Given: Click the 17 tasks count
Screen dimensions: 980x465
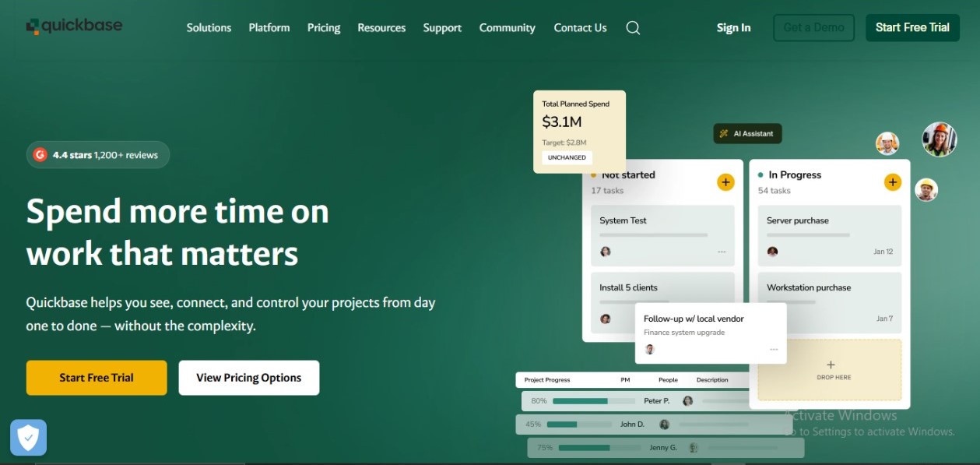Looking at the screenshot, I should click(607, 191).
